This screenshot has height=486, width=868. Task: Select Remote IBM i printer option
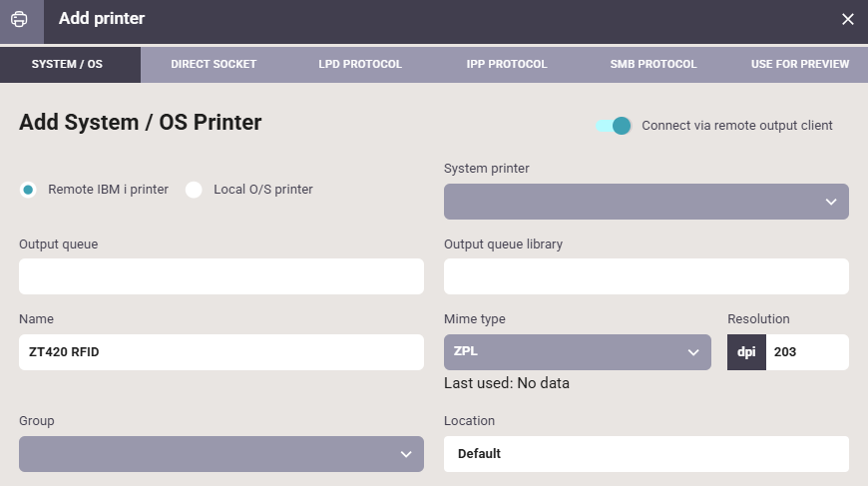pos(29,190)
